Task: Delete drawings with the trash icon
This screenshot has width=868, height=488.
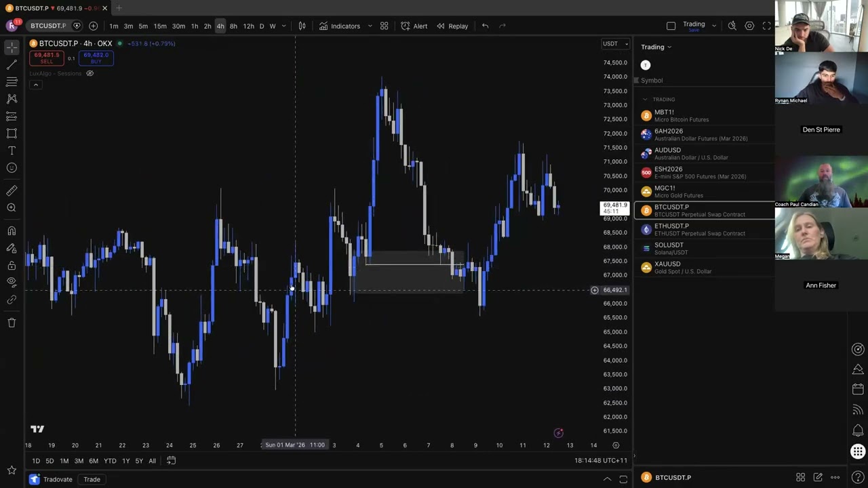Action: pyautogui.click(x=12, y=323)
